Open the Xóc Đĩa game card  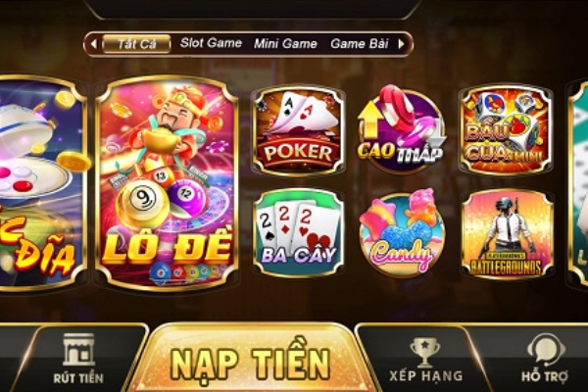point(41,183)
